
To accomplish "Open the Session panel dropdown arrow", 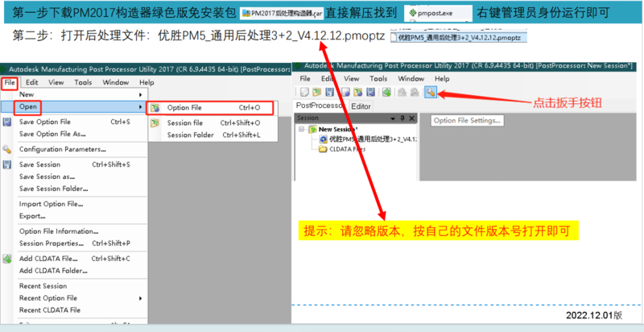I will point(394,118).
